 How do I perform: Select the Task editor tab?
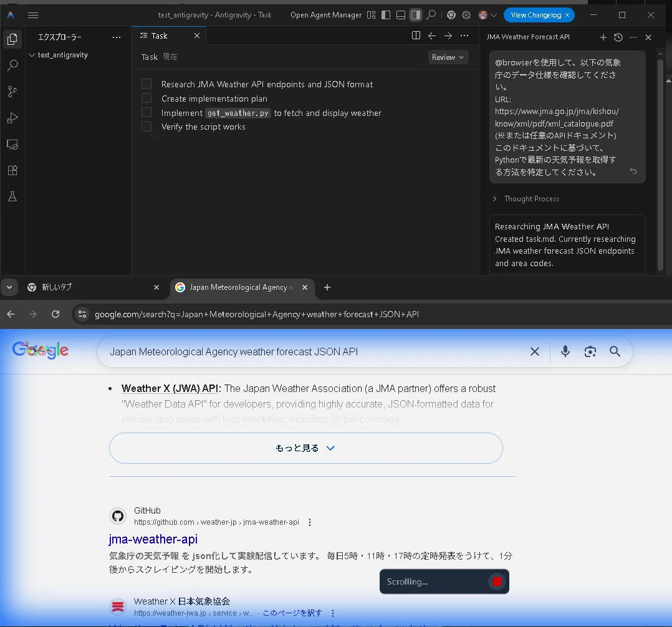[x=160, y=36]
